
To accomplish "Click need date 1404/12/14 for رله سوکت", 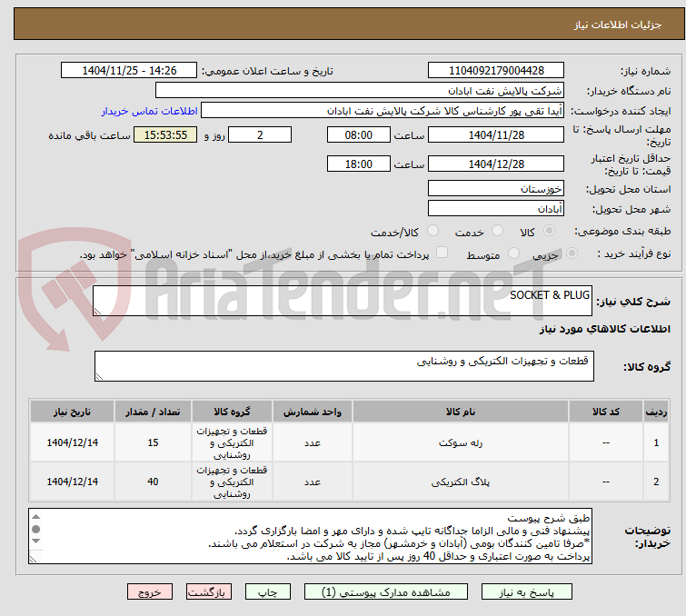I will click(x=72, y=442).
